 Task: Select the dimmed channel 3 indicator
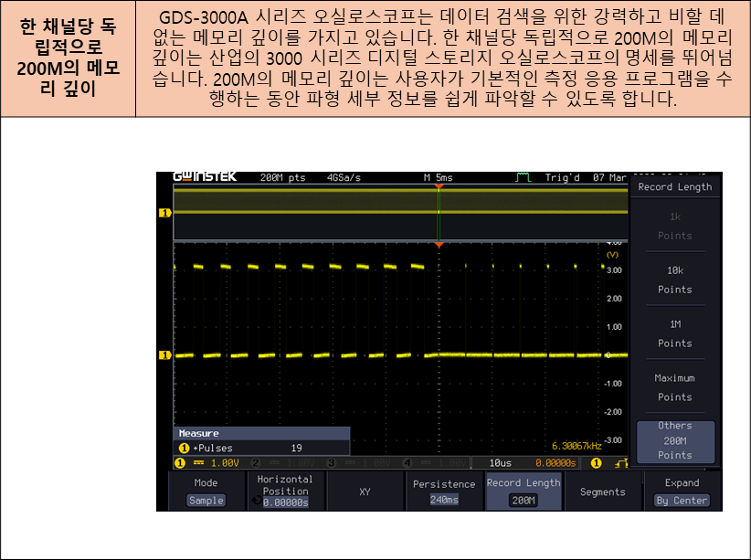click(x=359, y=463)
